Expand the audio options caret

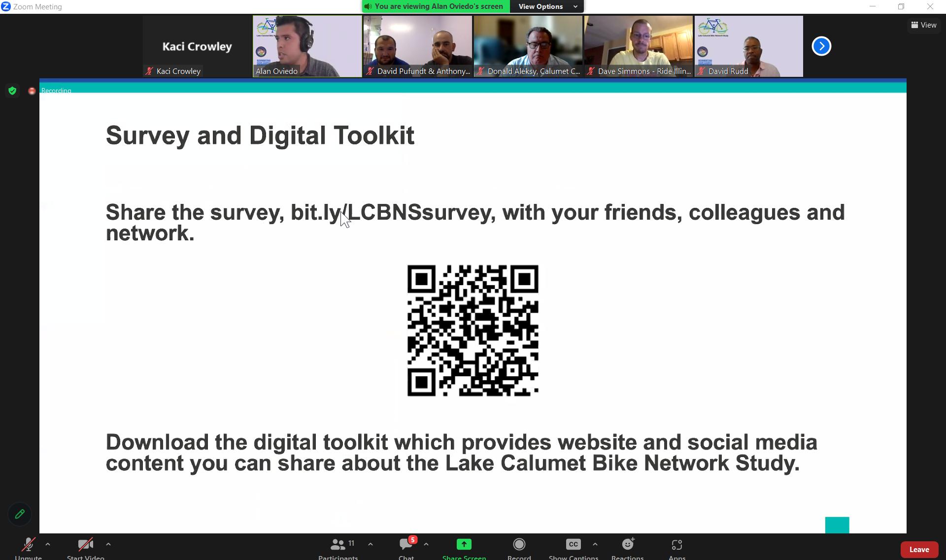pyautogui.click(x=48, y=544)
